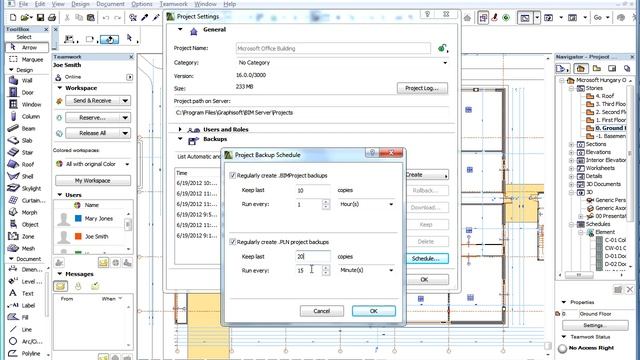Click the Schedule... button
640x360 pixels.
pyautogui.click(x=426, y=258)
